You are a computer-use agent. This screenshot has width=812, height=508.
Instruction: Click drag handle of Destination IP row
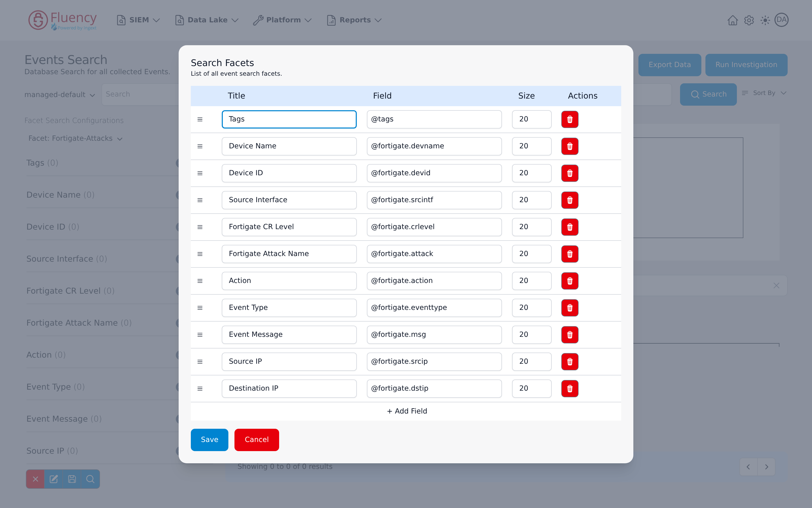(x=200, y=388)
